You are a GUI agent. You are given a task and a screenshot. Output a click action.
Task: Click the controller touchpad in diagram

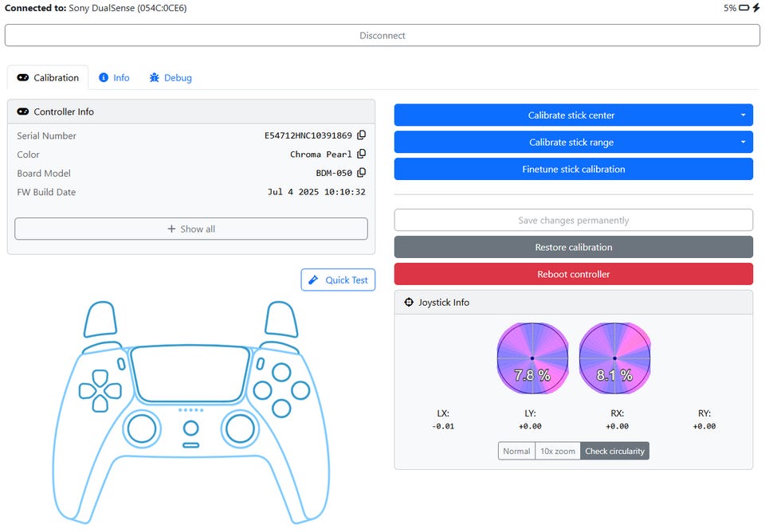(x=190, y=374)
